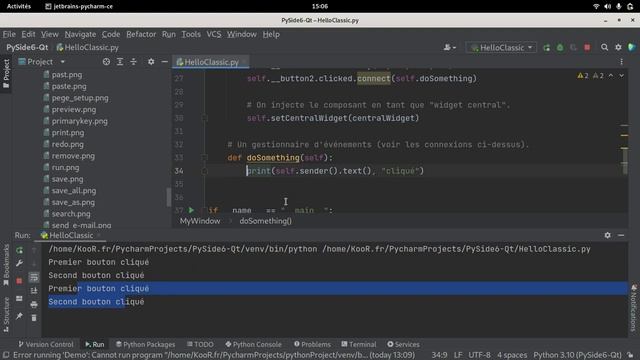Click the editor vertical scrollbar thumb
The height and width of the screenshot is (360, 640).
pyautogui.click(x=624, y=161)
